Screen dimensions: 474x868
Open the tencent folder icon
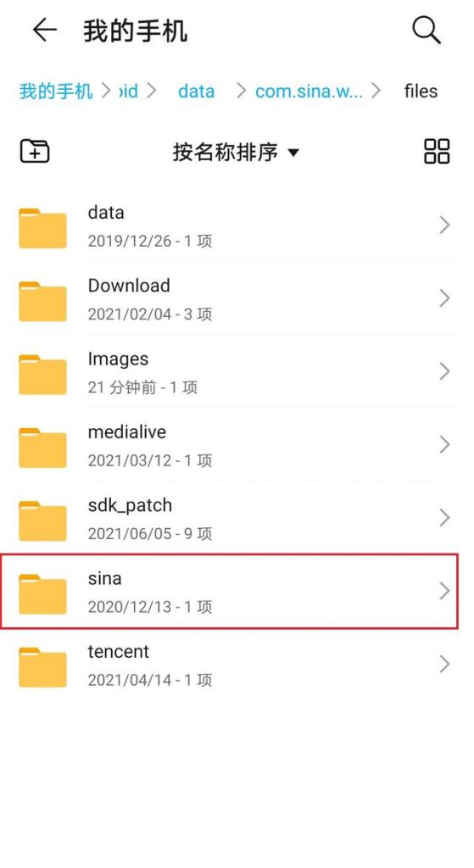click(42, 667)
